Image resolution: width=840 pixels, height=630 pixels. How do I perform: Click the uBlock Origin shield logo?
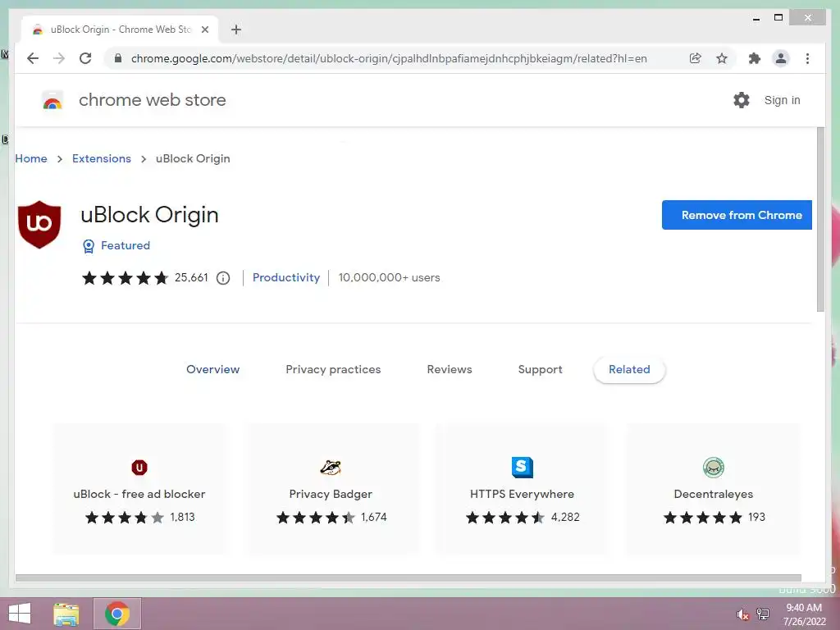39,224
